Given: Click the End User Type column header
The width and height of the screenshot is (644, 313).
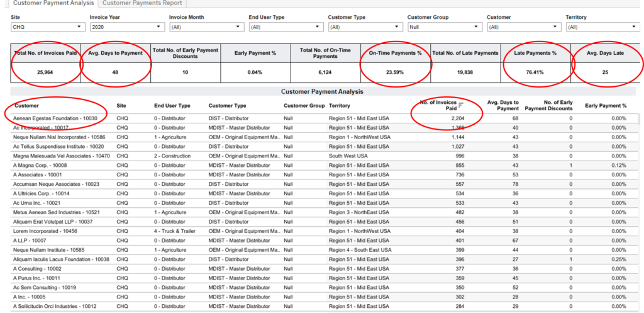Looking at the screenshot, I should pos(172,106).
